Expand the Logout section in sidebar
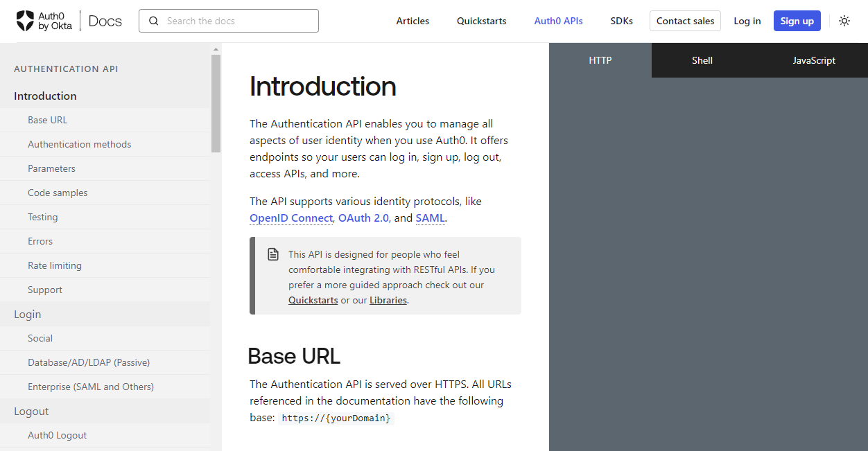 pyautogui.click(x=31, y=411)
